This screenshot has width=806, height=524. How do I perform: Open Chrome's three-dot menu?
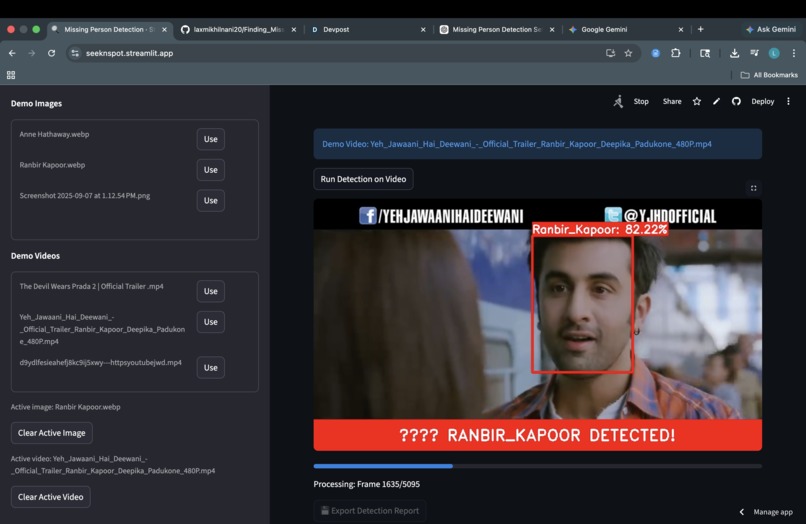(794, 53)
